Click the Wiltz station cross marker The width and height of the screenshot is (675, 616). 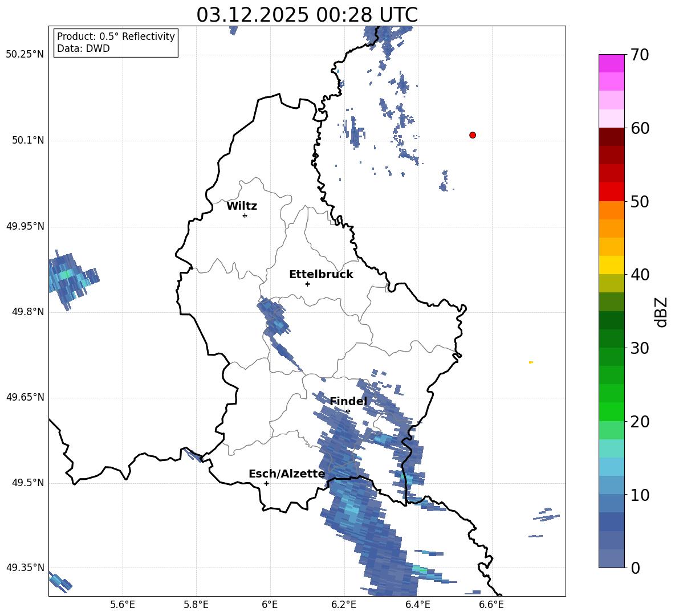[245, 215]
